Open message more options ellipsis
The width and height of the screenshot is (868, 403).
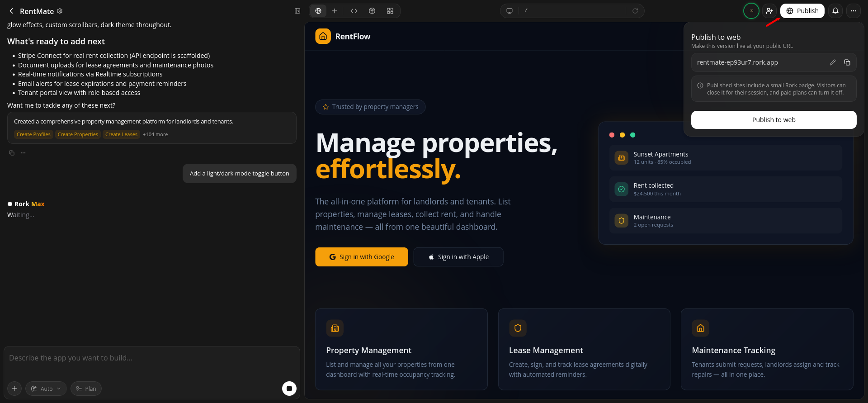point(23,153)
